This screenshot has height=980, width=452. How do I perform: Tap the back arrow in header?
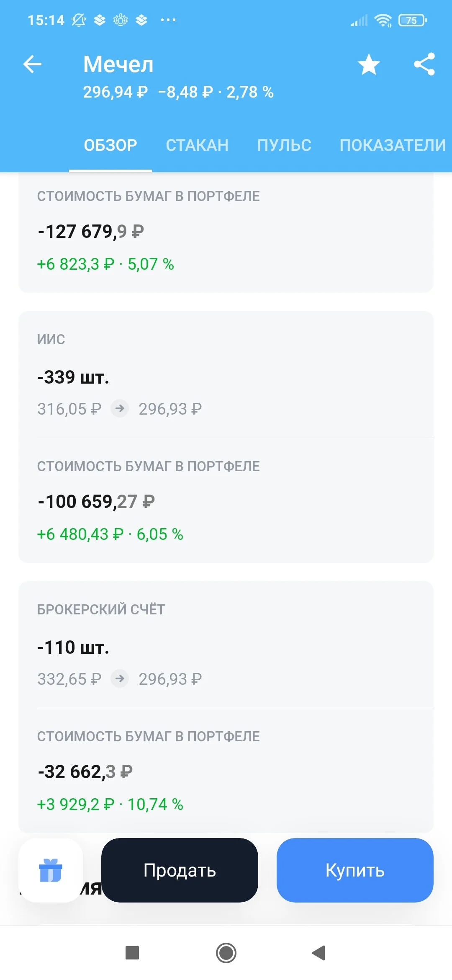pos(32,64)
